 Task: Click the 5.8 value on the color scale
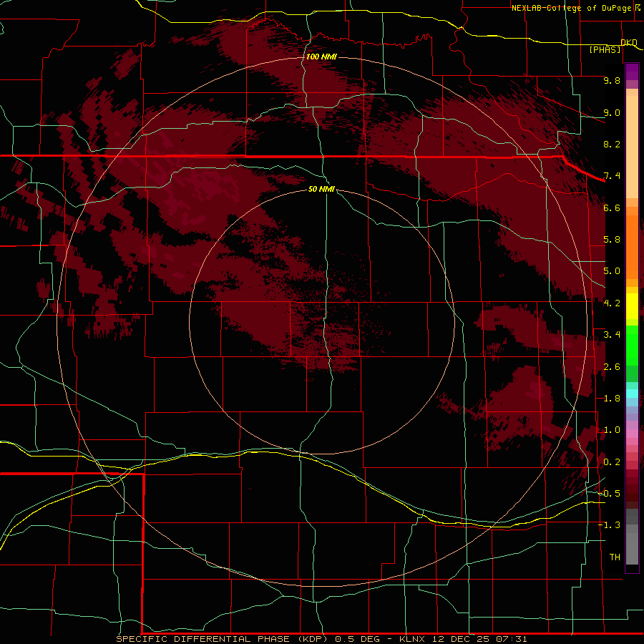tap(612, 240)
